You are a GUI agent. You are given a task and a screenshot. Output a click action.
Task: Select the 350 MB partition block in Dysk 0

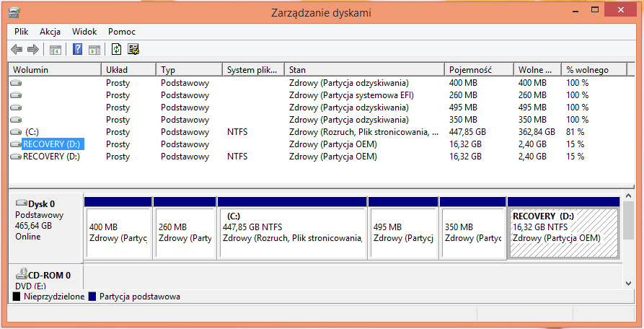(x=472, y=228)
